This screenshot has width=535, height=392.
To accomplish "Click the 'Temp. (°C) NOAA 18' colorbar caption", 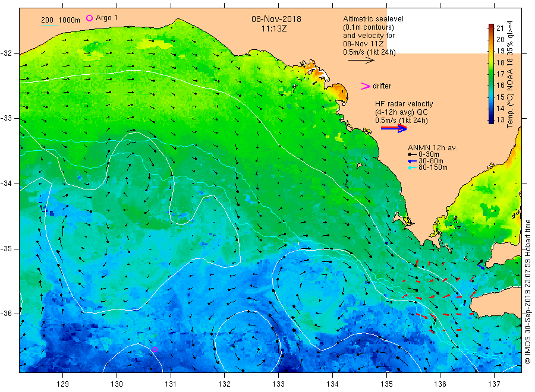I will pos(510,93).
